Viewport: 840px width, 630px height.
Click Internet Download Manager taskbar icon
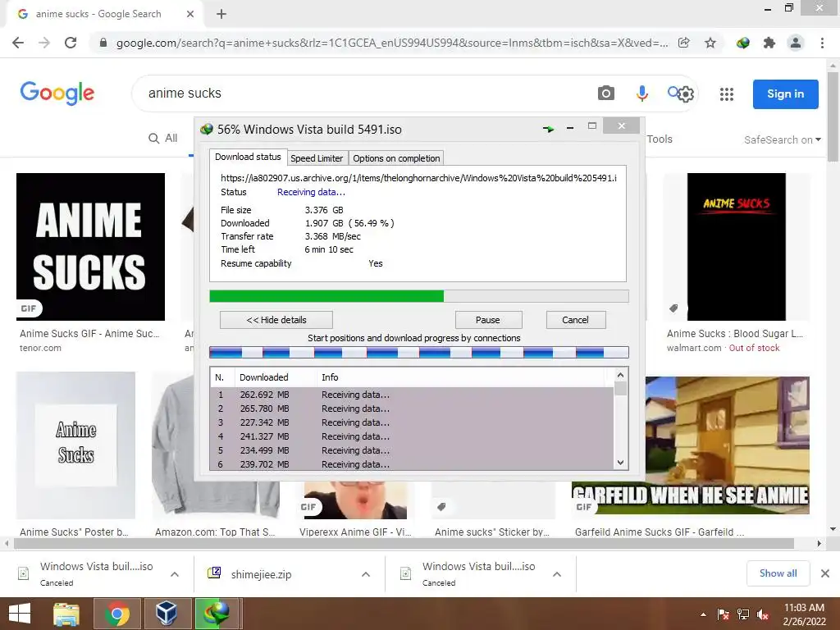(217, 614)
